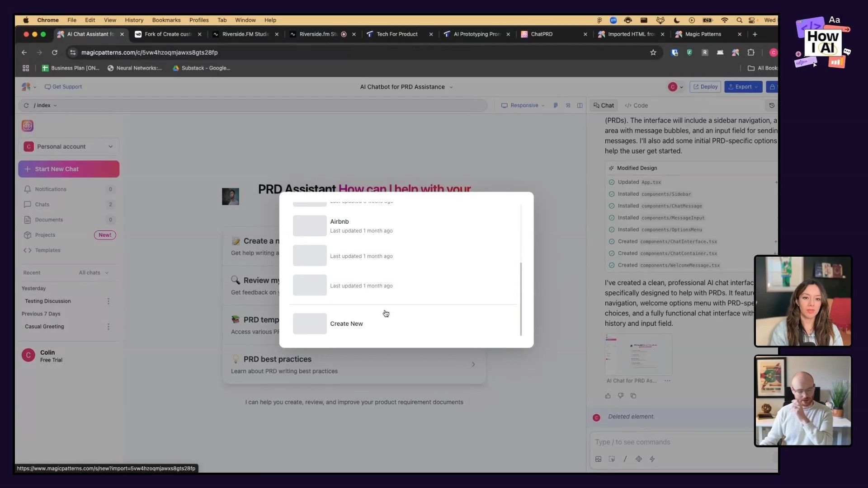The width and height of the screenshot is (868, 488).
Task: Open the Export dropdown menu
Action: (x=743, y=87)
